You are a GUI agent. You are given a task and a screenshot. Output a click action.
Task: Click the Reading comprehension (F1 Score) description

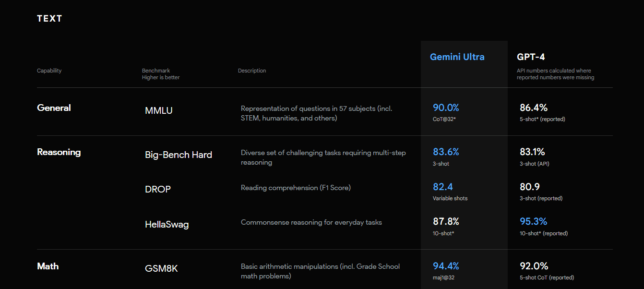click(x=296, y=188)
